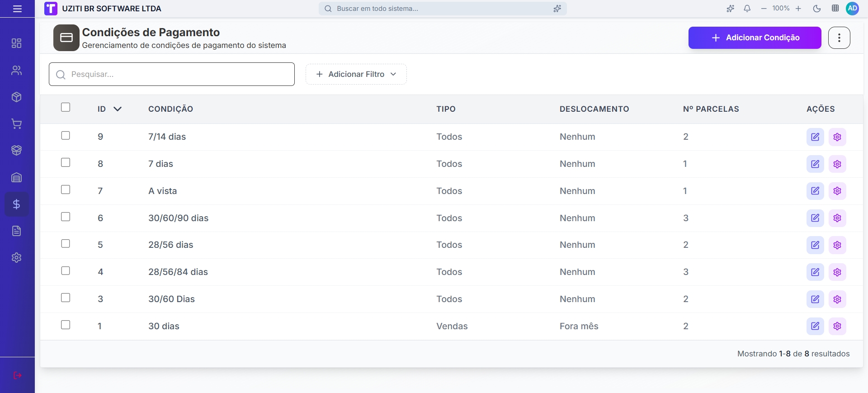
Task: Open the Adicionar Filtro dropdown
Action: [x=356, y=74]
